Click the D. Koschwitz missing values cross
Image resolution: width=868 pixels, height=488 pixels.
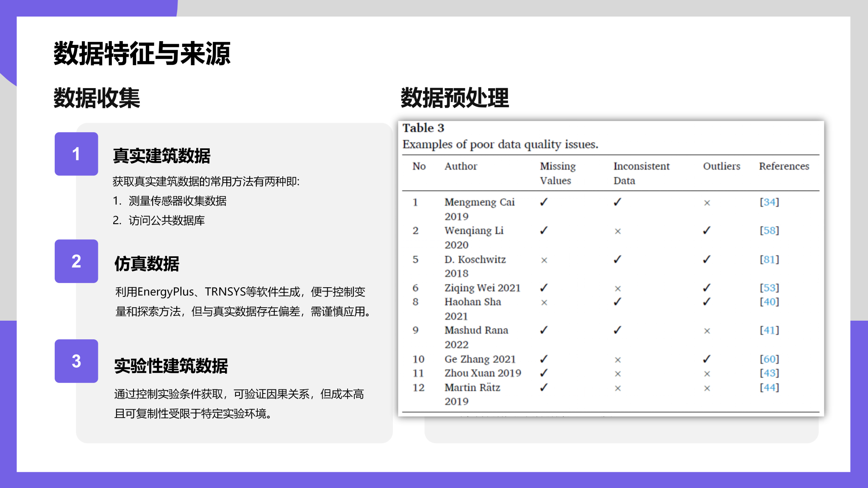pos(544,260)
